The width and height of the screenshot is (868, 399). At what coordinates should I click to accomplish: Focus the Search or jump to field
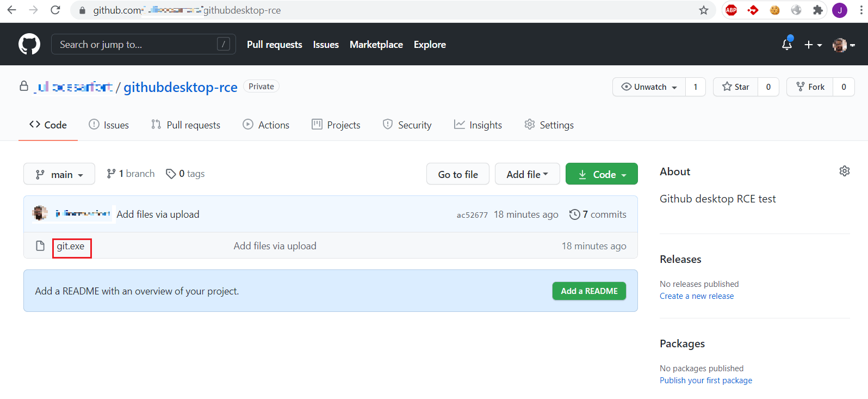144,44
